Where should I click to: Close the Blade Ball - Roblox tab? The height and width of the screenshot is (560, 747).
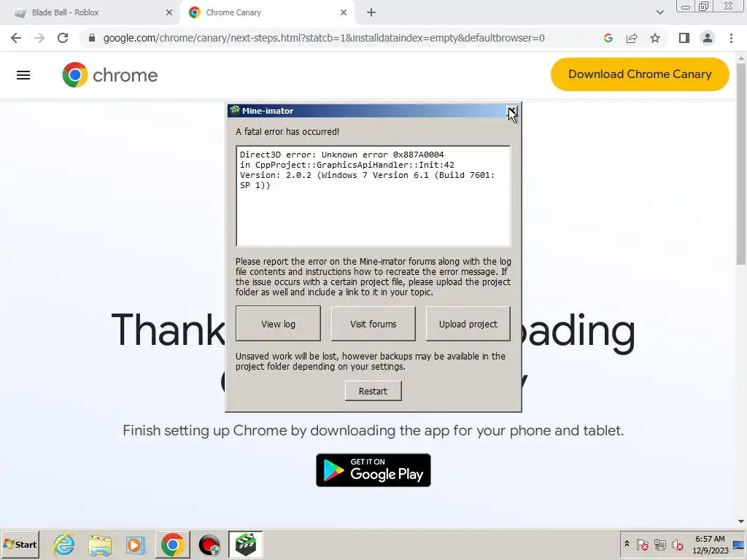click(169, 12)
